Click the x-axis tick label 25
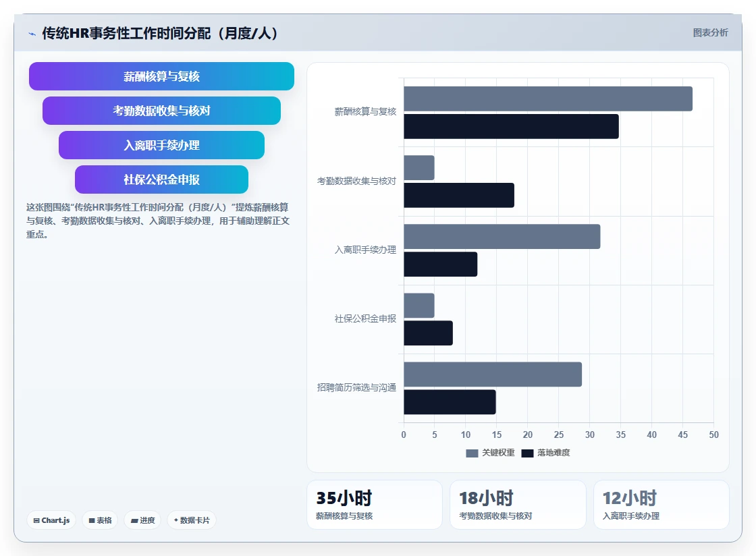 click(559, 435)
